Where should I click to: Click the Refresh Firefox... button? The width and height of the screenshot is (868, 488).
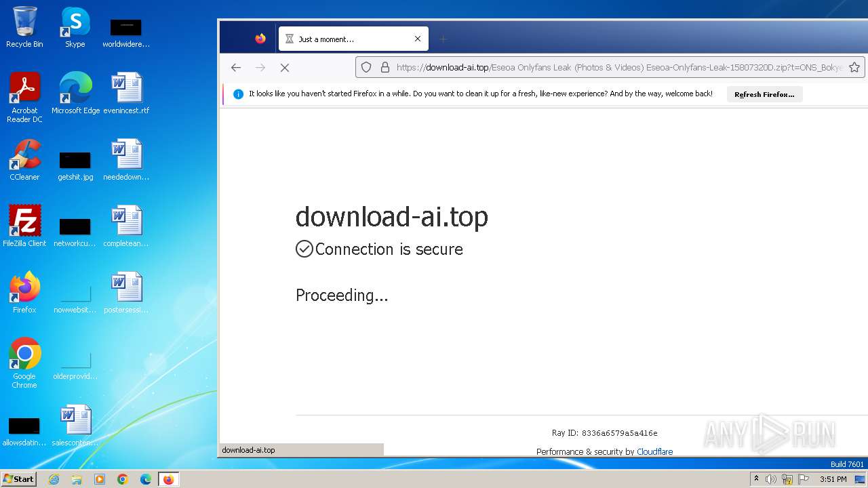(x=764, y=94)
